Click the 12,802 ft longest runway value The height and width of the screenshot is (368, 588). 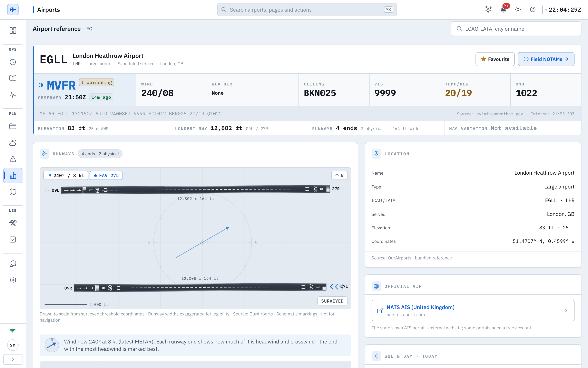tap(226, 128)
